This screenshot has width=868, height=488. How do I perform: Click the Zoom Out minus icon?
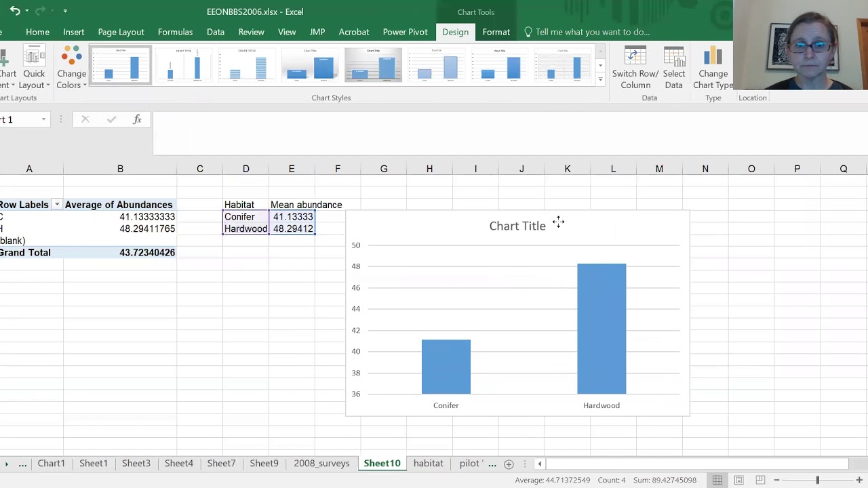click(x=776, y=480)
